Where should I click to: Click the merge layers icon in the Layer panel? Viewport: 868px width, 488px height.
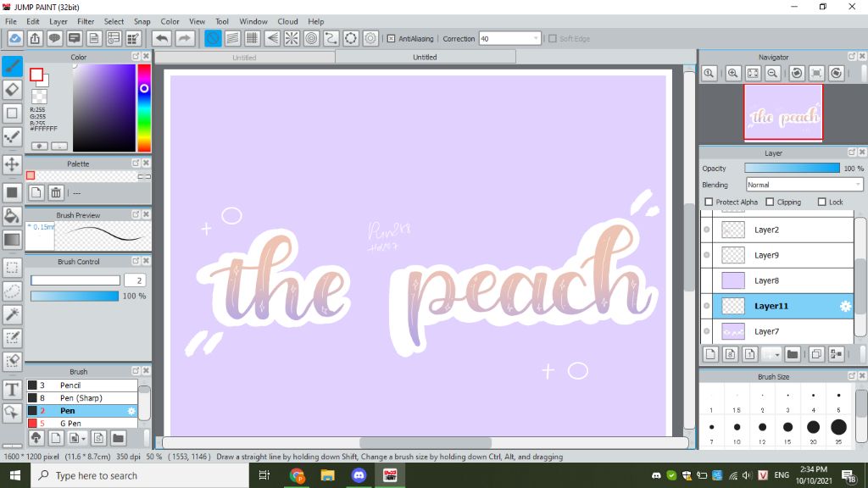[x=837, y=354]
